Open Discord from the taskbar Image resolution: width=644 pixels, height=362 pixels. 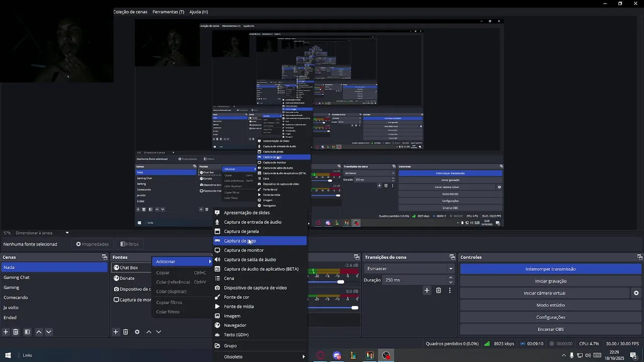click(337, 355)
